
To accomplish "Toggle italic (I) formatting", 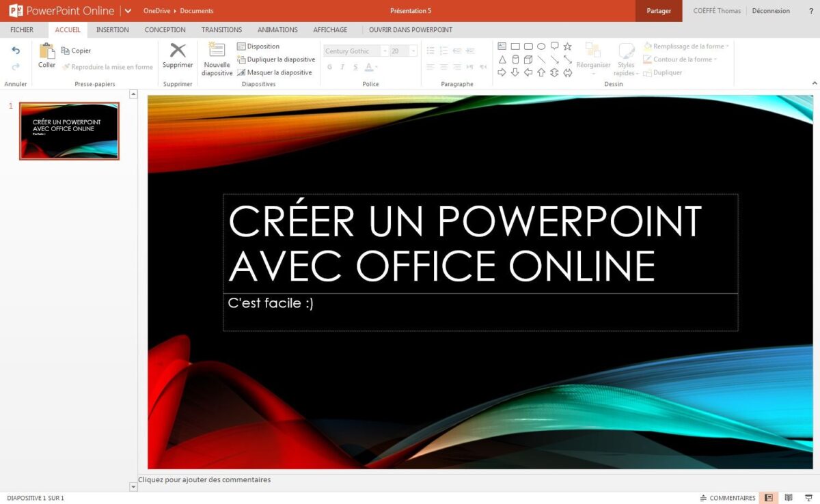I will tap(342, 67).
